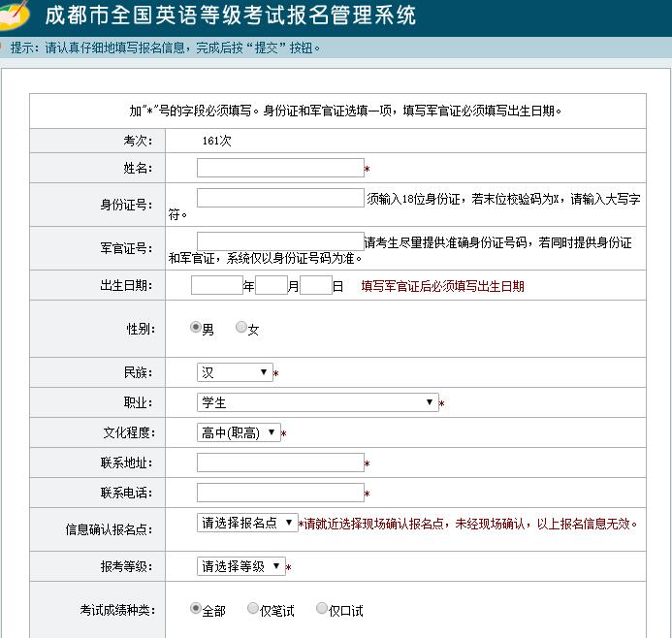Click the 161次 exam session text

[x=217, y=141]
